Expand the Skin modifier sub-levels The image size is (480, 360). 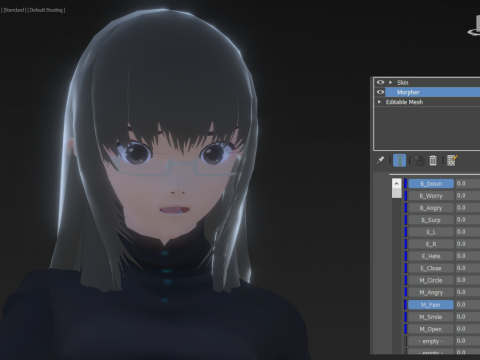point(390,82)
